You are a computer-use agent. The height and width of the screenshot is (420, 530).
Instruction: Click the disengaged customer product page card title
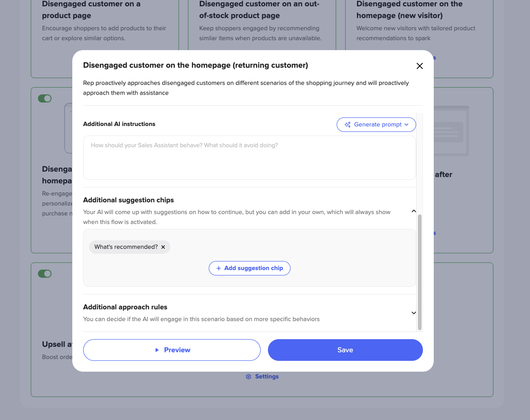coord(91,10)
